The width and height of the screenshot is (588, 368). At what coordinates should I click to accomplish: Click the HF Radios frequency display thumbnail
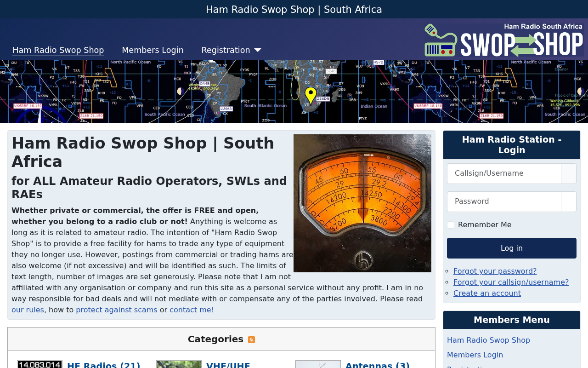40,364
